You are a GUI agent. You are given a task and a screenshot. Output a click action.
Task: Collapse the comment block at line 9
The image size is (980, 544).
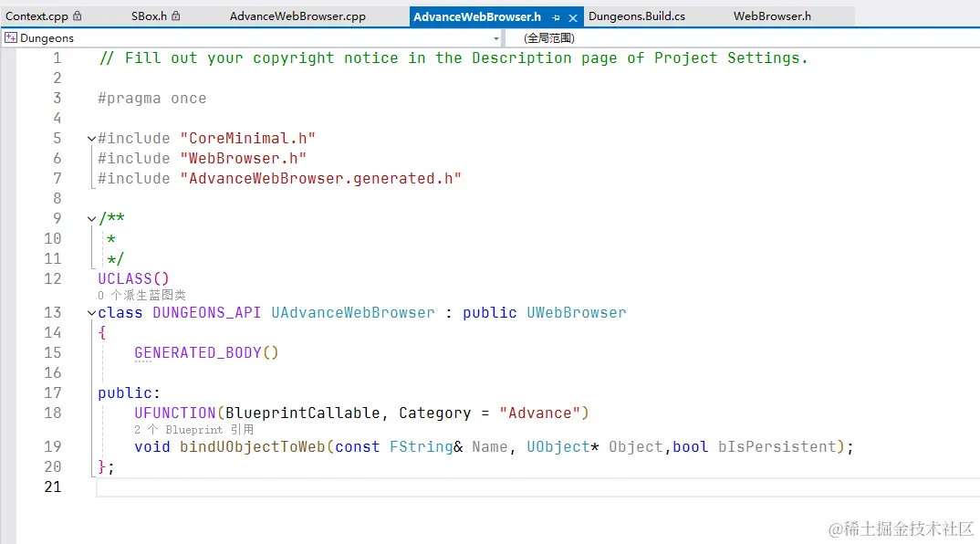click(x=89, y=218)
